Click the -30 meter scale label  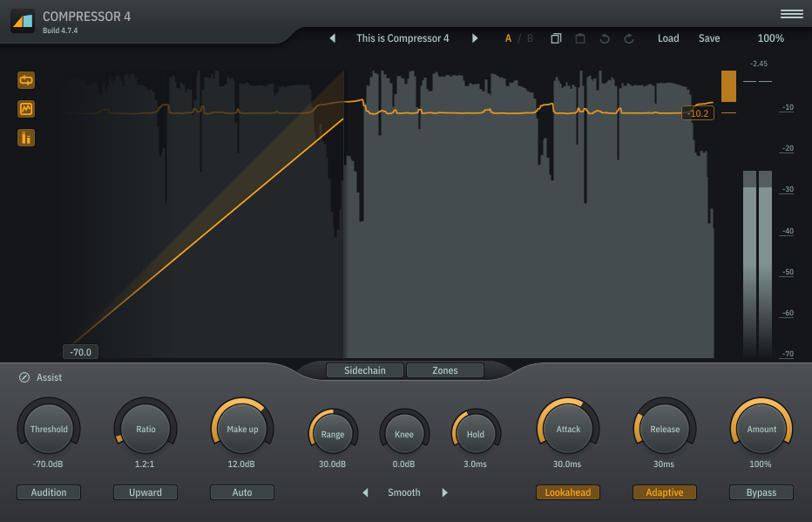tap(788, 189)
